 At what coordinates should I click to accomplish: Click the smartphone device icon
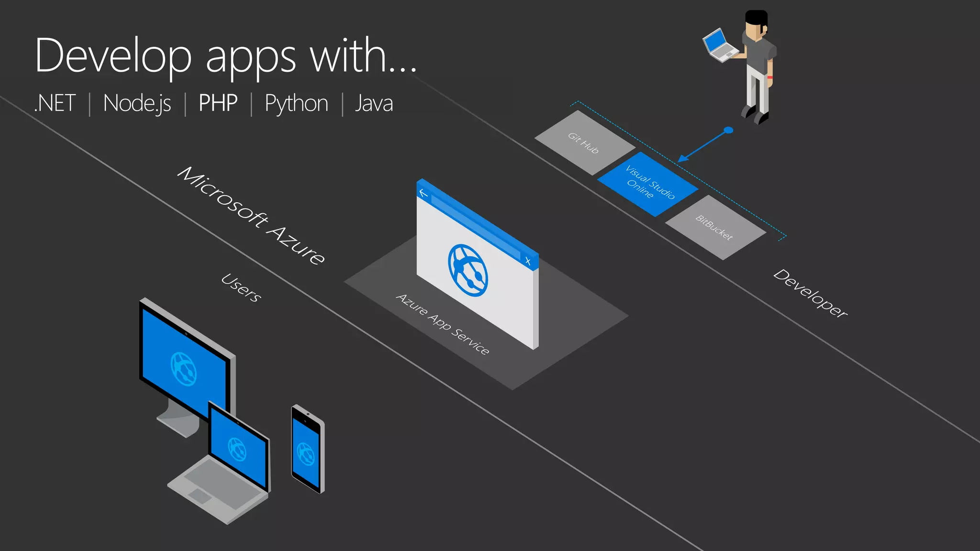tap(307, 450)
